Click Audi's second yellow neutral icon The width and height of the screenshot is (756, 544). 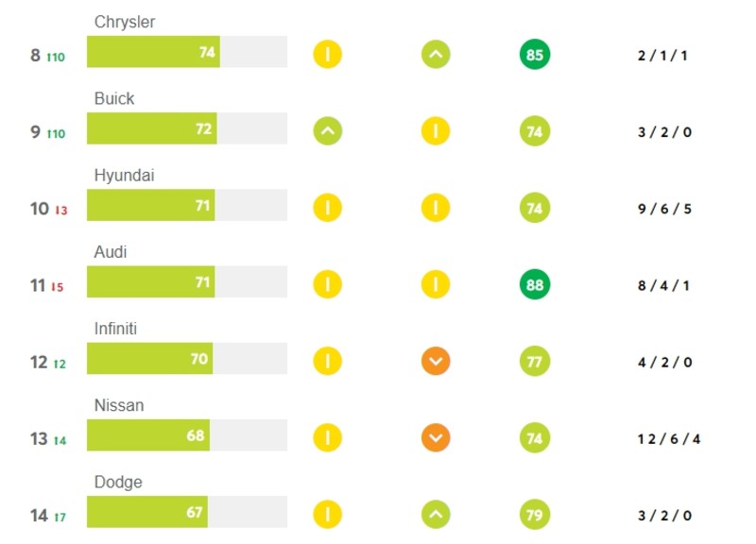(x=436, y=284)
